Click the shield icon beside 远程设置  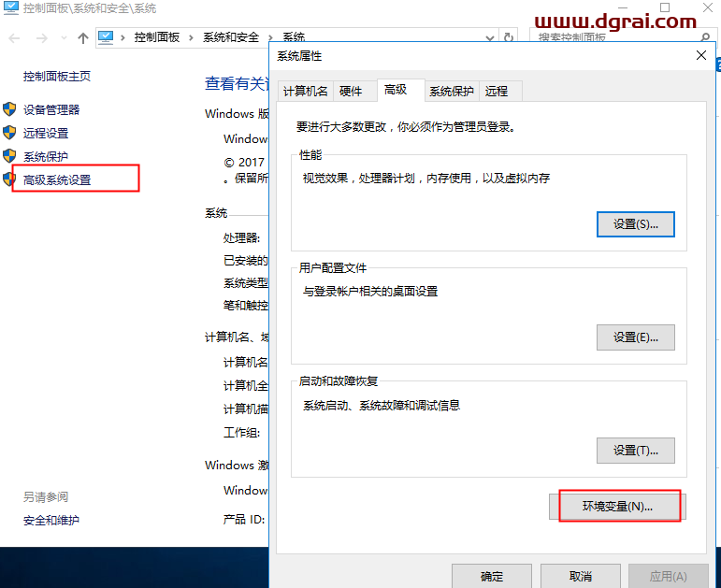[9, 133]
